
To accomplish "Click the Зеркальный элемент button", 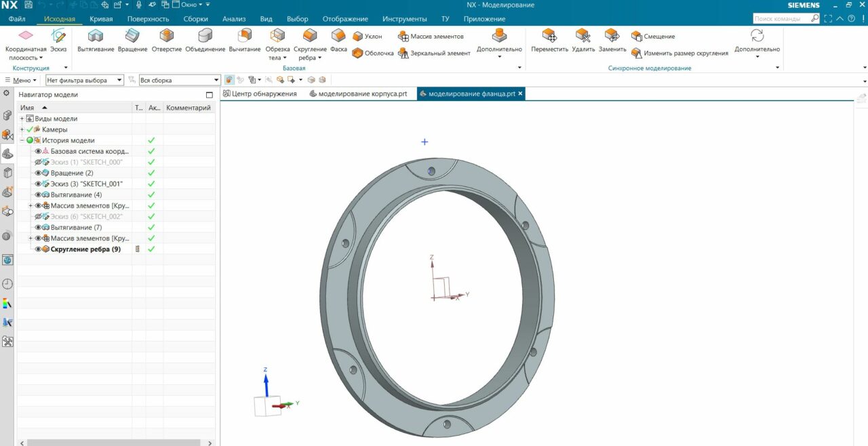I will 439,53.
